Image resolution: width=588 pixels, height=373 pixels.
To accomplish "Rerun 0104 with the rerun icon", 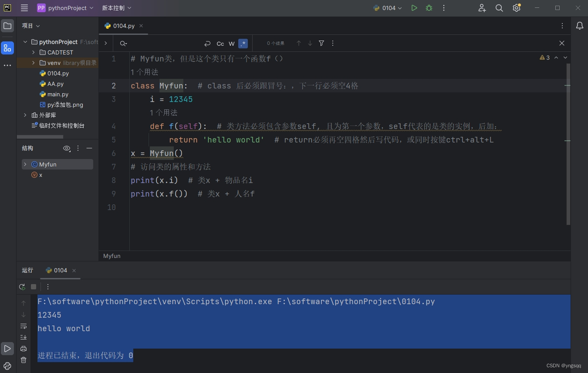I will (22, 287).
